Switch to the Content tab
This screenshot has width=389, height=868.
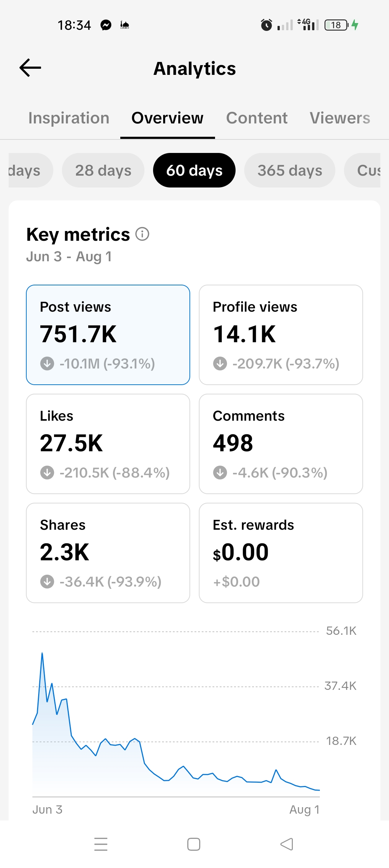point(257,118)
